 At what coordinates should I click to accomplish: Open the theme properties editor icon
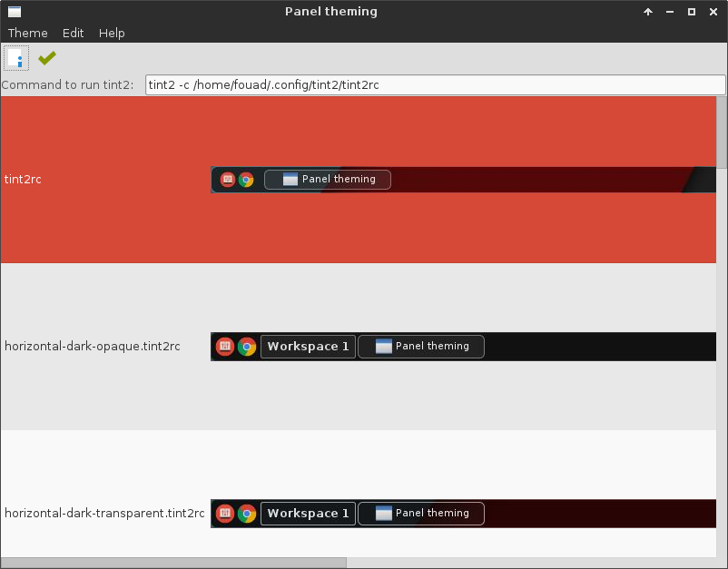pos(16,57)
